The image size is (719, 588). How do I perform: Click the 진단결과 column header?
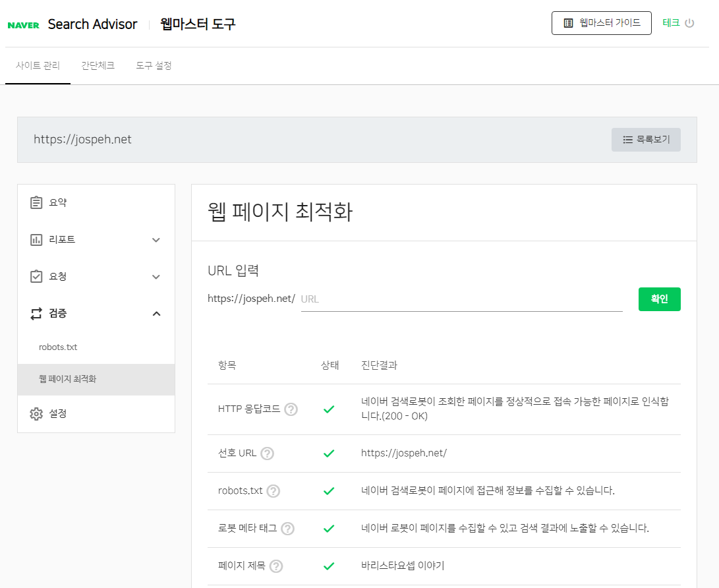[x=379, y=366]
